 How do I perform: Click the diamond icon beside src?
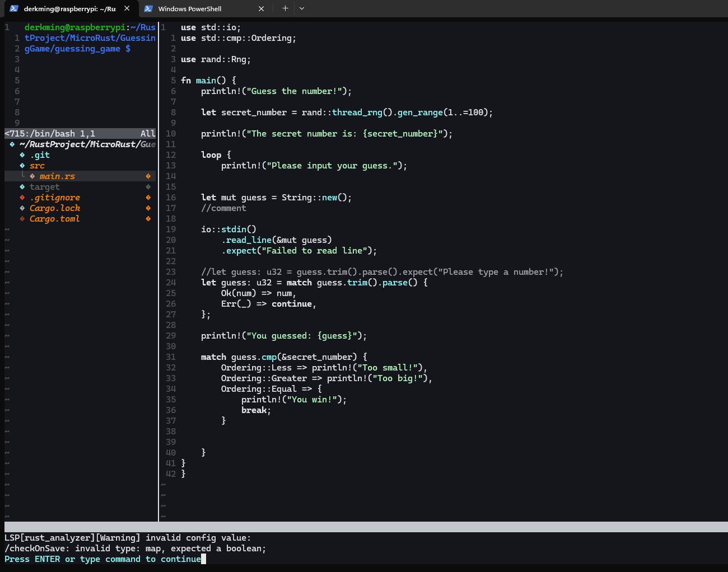coord(22,166)
